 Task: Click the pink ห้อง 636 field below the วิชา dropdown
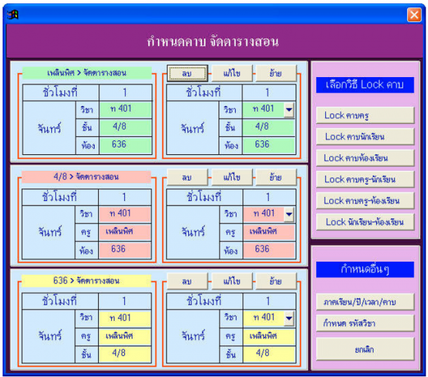269,250
